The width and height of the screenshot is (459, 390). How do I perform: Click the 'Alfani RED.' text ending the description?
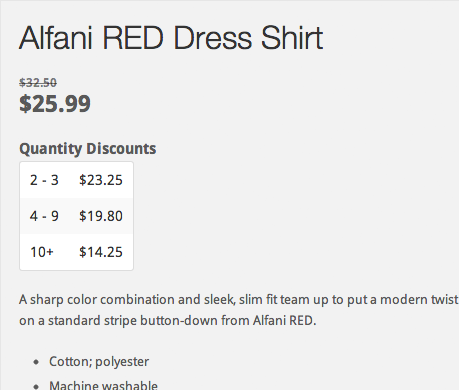click(x=284, y=320)
